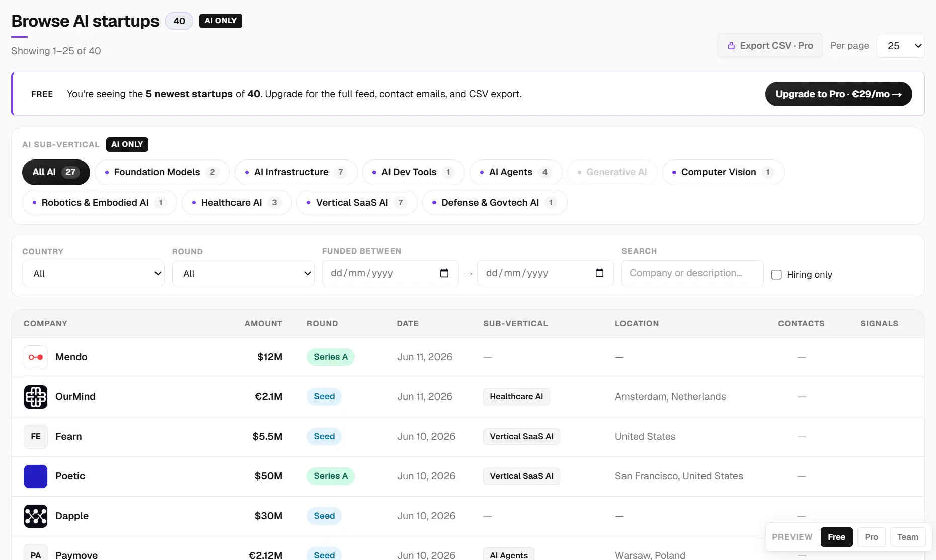
Task: Click the Fearn FE avatar icon
Action: (36, 437)
